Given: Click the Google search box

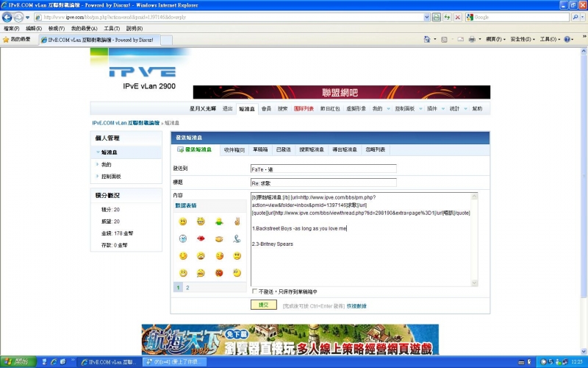Looking at the screenshot, I should (517, 17).
